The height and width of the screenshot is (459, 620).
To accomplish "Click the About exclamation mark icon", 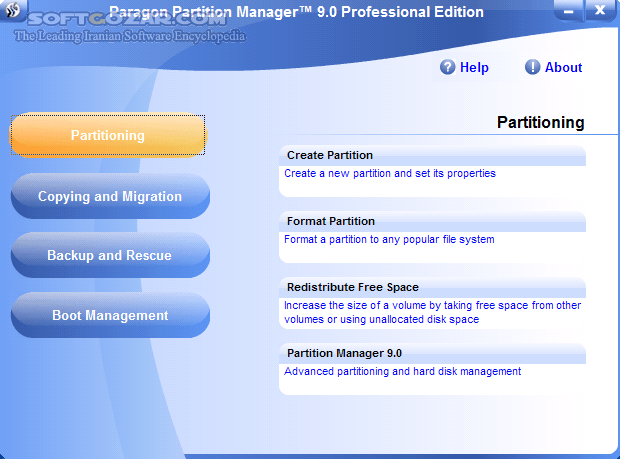I will (x=532, y=67).
